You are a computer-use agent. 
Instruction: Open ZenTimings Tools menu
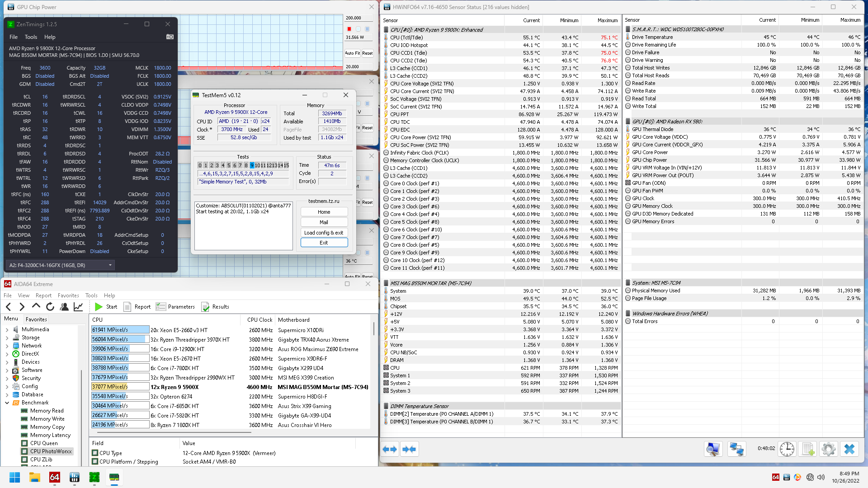pos(31,37)
